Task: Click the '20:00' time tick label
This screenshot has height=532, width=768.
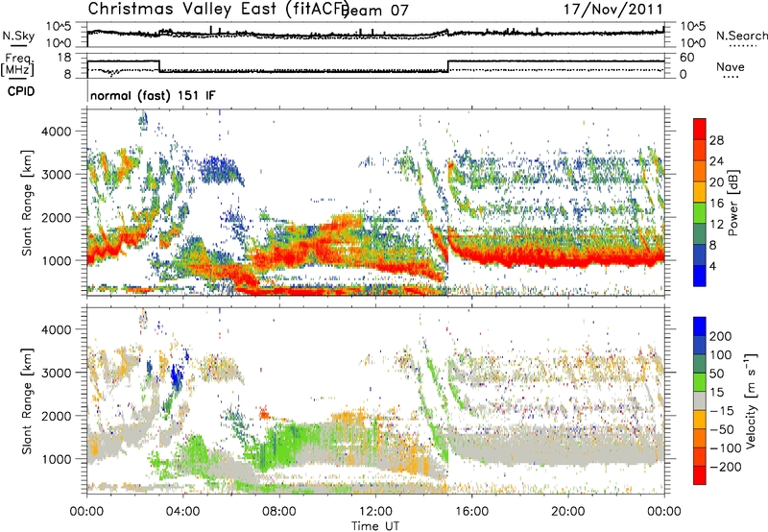Action: pyautogui.click(x=567, y=512)
